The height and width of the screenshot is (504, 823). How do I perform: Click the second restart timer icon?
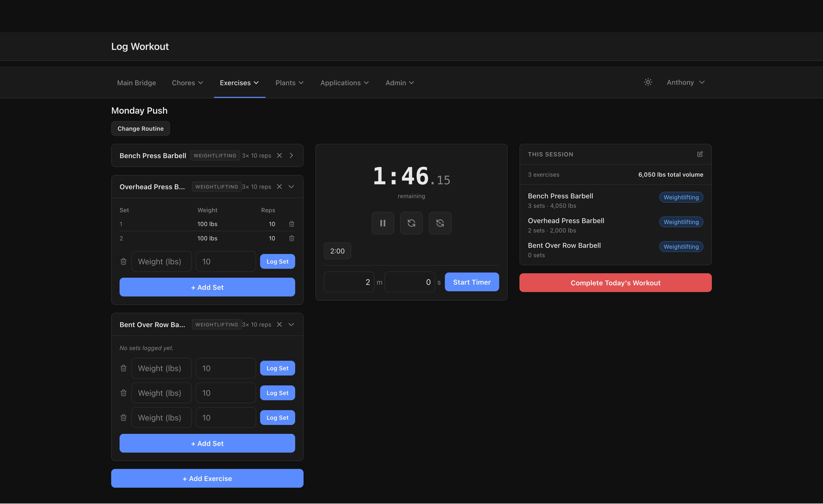pos(440,223)
